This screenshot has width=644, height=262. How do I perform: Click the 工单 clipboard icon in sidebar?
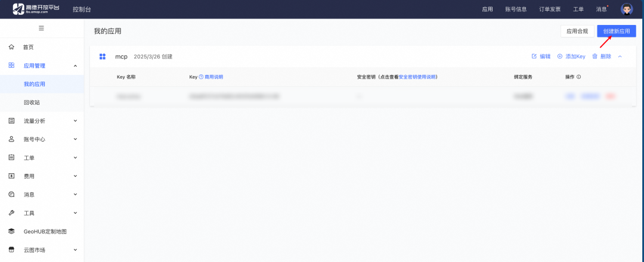tap(11, 158)
